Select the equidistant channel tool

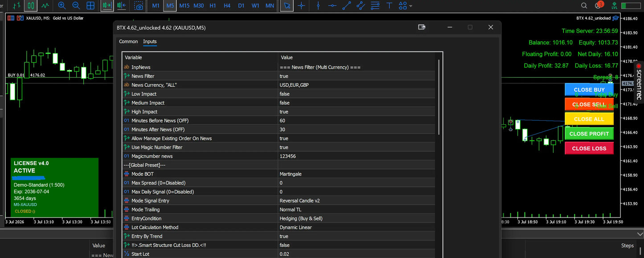(361, 6)
